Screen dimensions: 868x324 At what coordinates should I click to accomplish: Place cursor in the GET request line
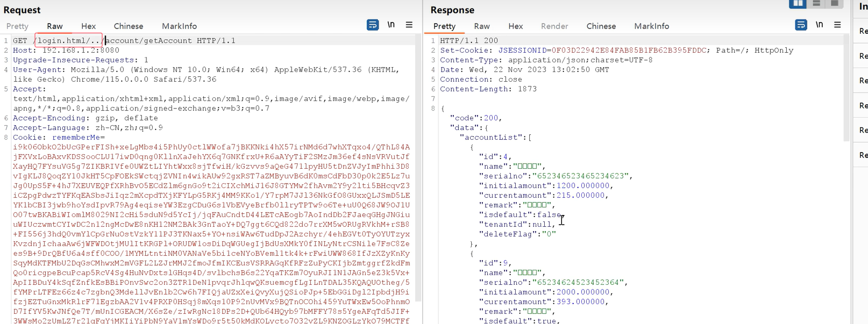click(x=161, y=41)
